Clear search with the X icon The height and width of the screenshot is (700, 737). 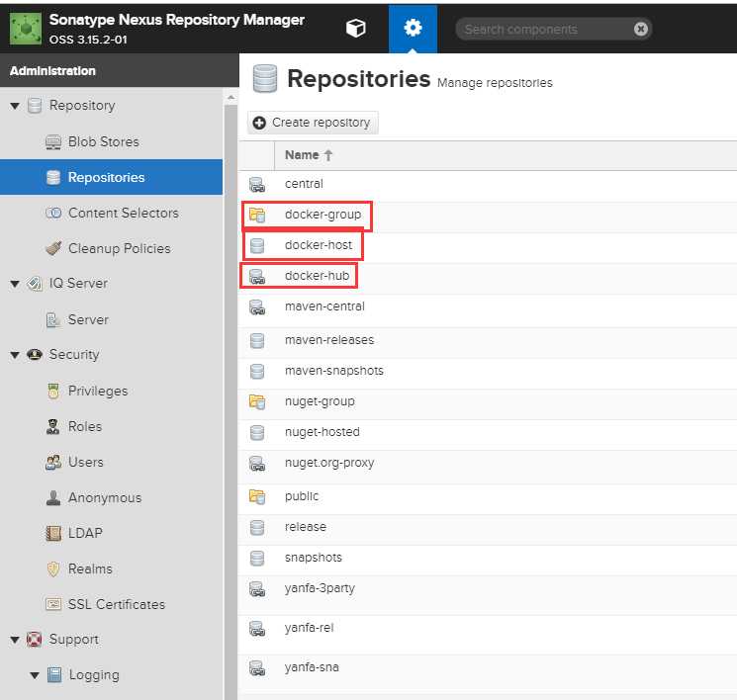pos(641,29)
